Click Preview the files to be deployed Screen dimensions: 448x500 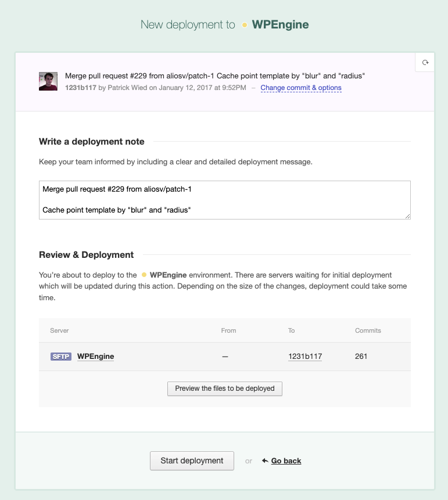coord(225,389)
